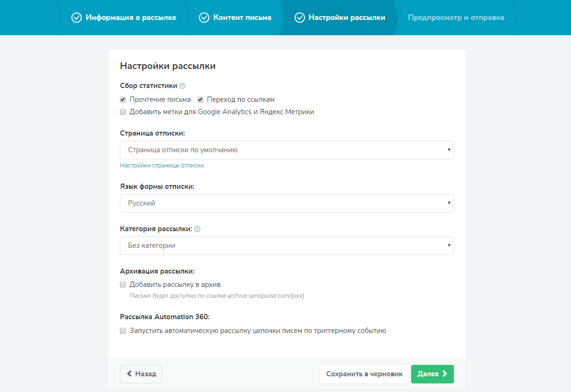Switch to the Контент письма step
571x392 pixels.
tap(242, 18)
